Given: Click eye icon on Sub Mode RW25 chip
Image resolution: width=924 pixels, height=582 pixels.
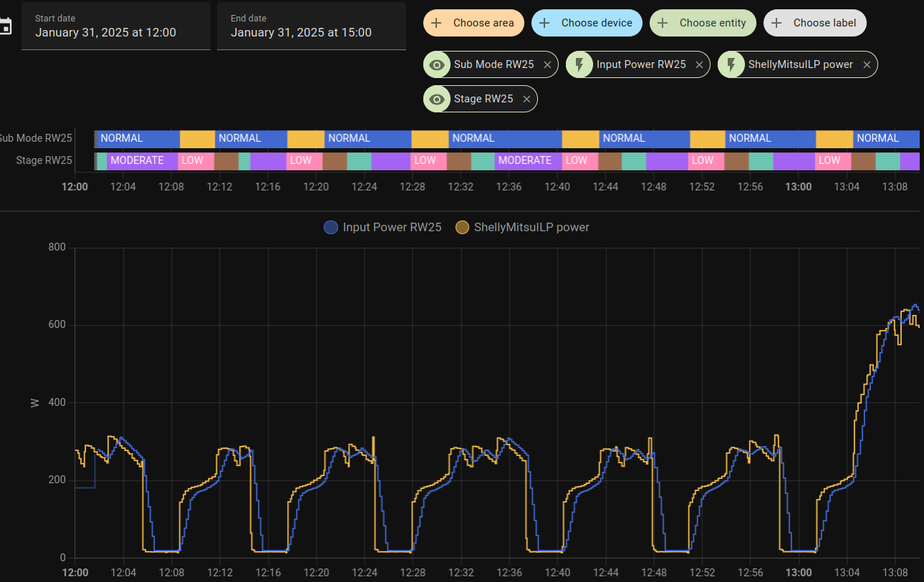Looking at the screenshot, I should click(436, 64).
